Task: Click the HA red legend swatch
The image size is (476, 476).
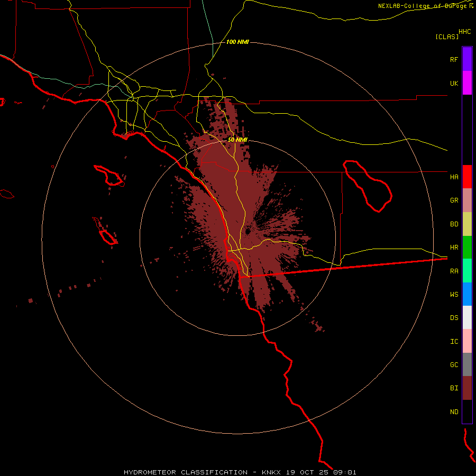Action: tap(467, 177)
